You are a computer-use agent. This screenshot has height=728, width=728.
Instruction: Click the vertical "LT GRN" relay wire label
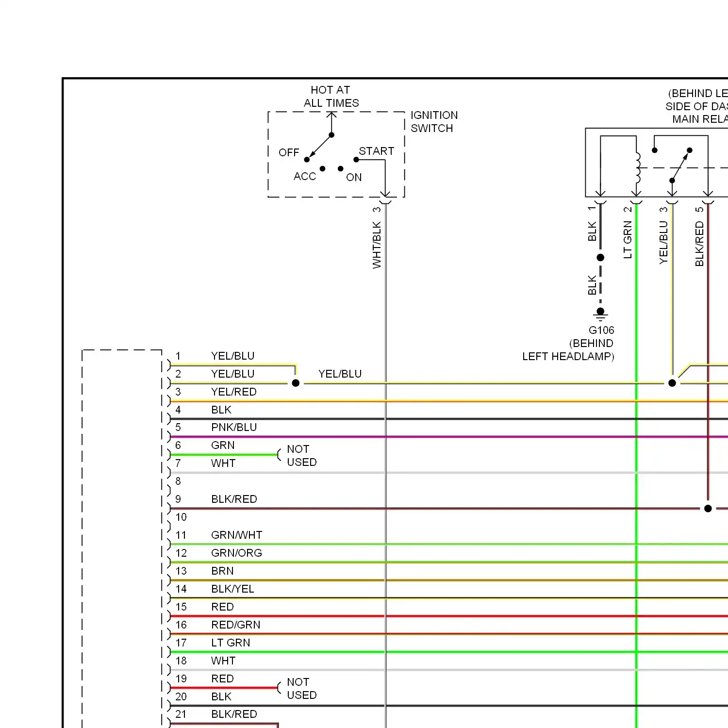tap(628, 240)
